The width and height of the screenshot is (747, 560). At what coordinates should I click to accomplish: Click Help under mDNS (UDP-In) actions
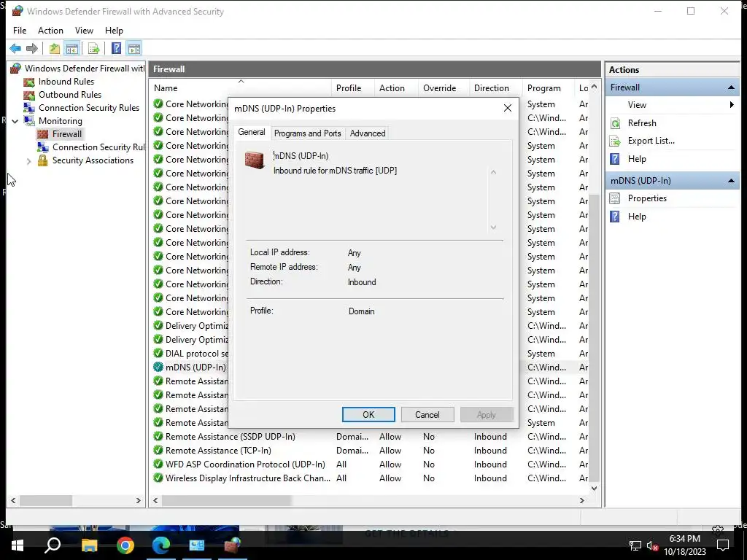636,217
